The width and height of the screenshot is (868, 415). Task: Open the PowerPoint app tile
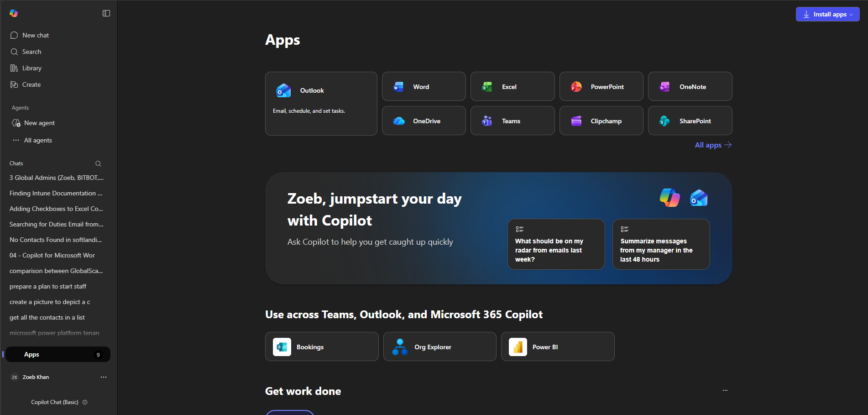pyautogui.click(x=601, y=87)
